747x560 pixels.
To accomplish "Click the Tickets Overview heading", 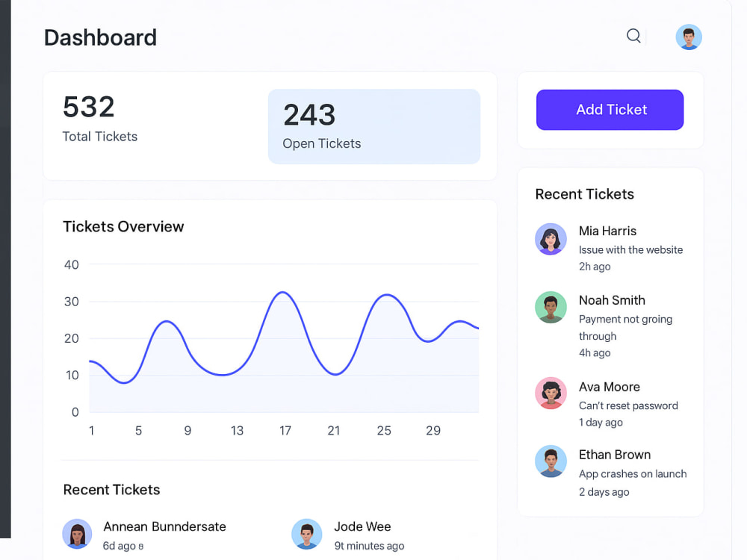I will 123,227.
